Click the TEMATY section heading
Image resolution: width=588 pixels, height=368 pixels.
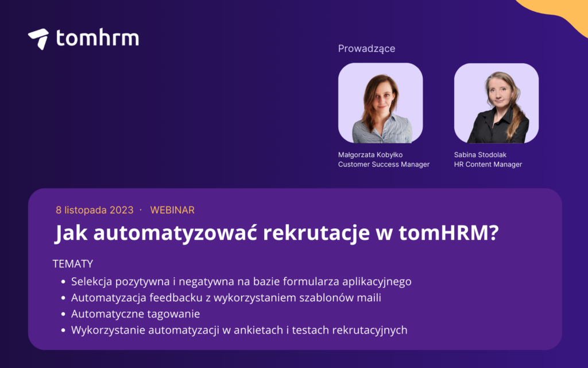pyautogui.click(x=72, y=264)
